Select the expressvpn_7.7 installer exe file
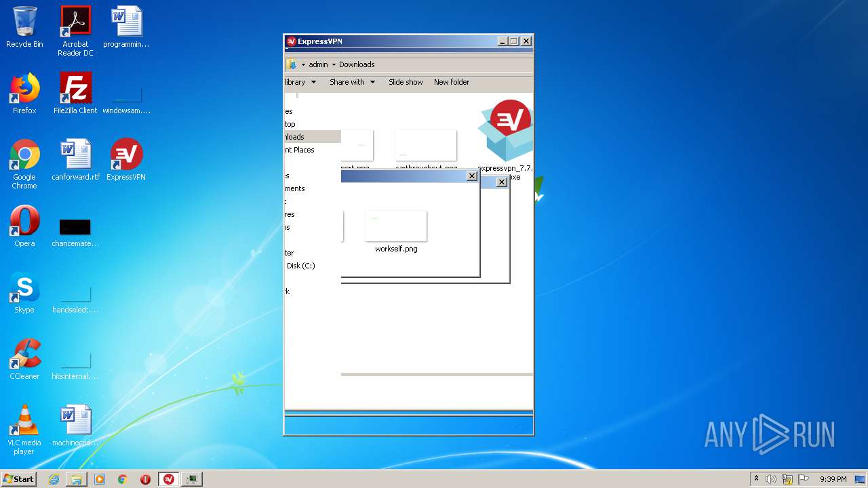Viewport: 868px width, 488px height. 506,139
